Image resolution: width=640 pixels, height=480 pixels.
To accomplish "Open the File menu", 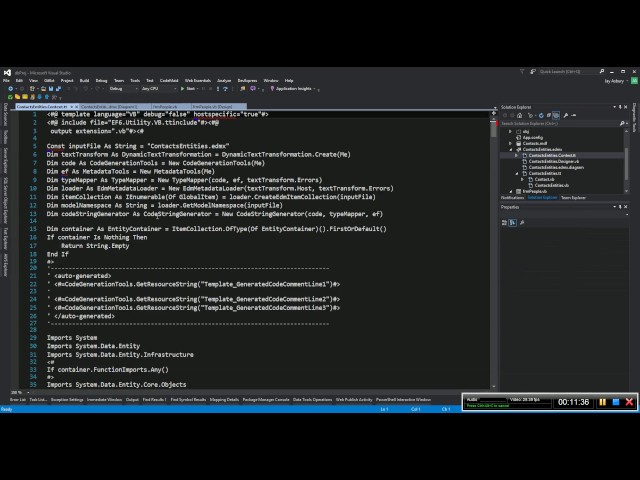I will [6, 80].
